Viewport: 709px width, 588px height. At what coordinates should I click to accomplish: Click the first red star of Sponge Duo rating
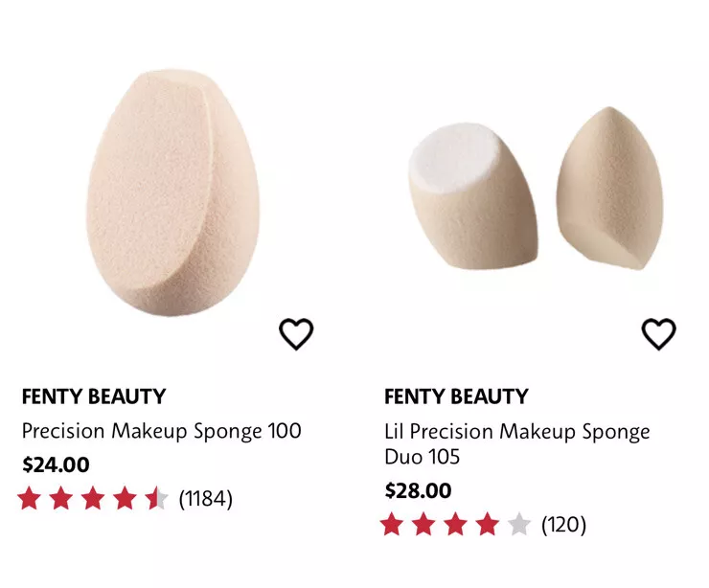click(x=392, y=524)
